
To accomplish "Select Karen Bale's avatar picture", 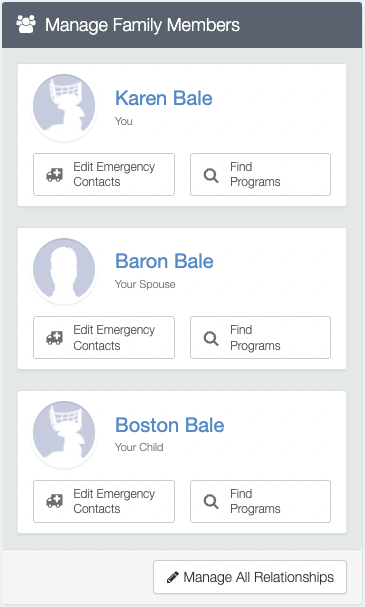I will point(64,106).
